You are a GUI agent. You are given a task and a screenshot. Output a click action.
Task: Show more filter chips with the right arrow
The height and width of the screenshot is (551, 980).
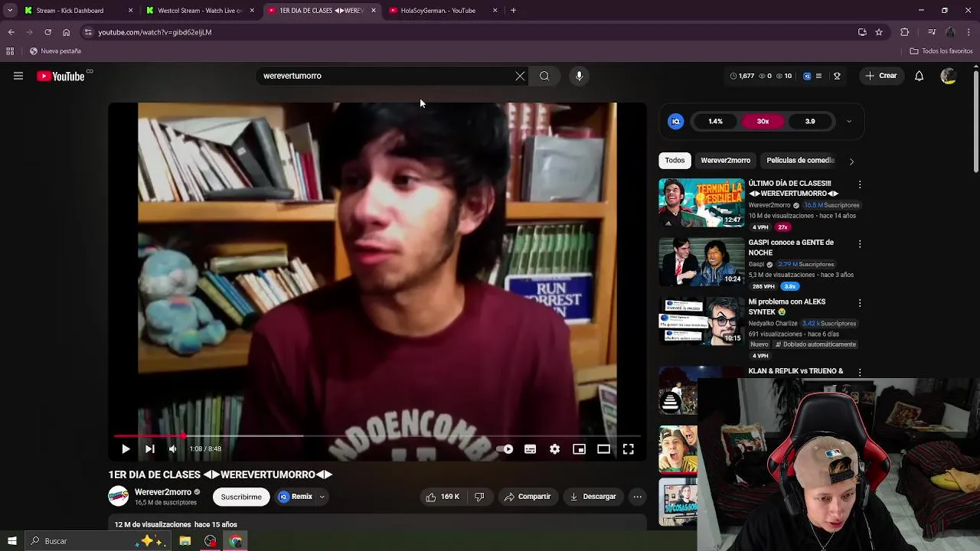click(851, 161)
